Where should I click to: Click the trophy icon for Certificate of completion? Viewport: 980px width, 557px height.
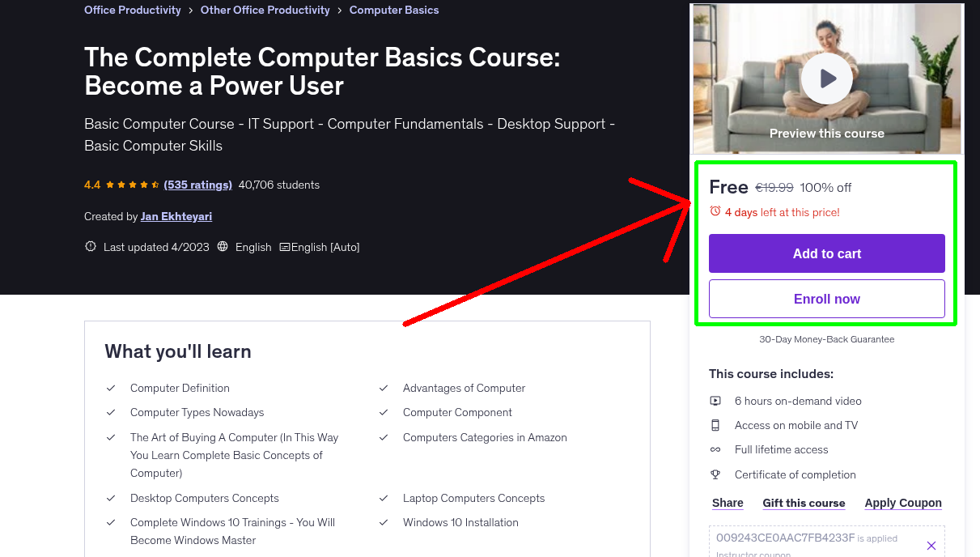pos(715,474)
